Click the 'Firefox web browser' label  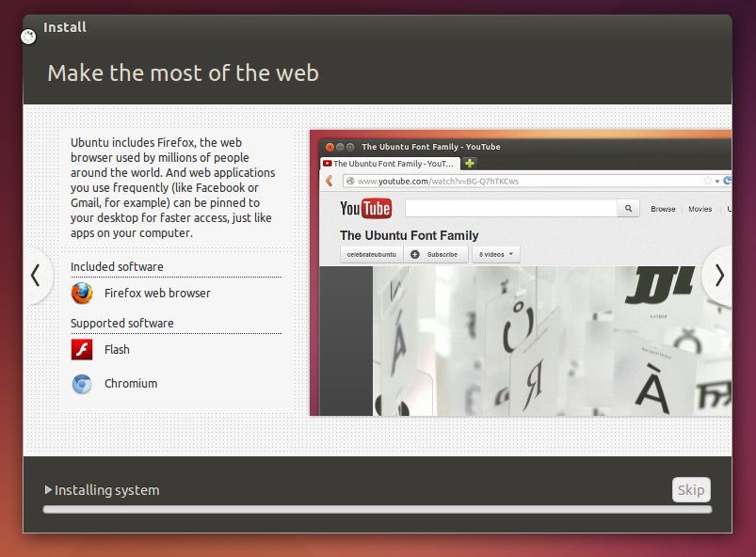click(x=157, y=293)
